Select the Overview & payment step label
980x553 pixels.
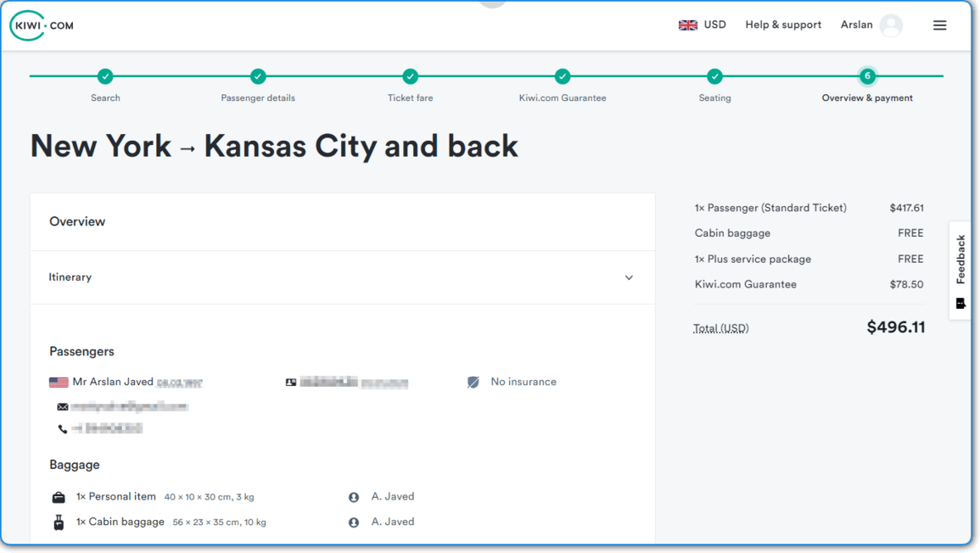pyautogui.click(x=867, y=98)
